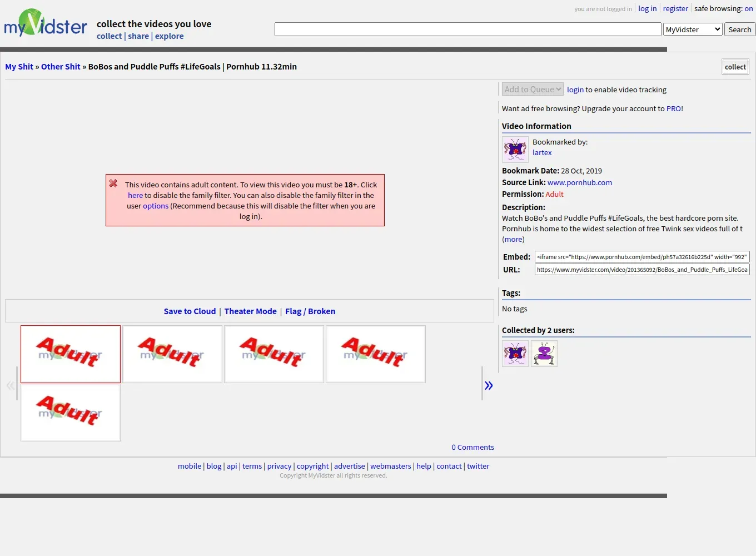
Task: Go to 'My Shit' breadcrumb
Action: pyautogui.click(x=19, y=67)
